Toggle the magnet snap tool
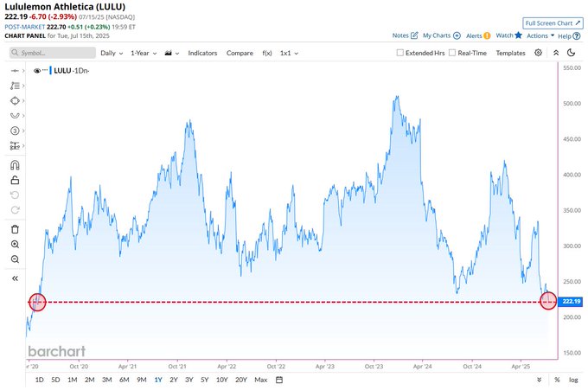The height and width of the screenshot is (390, 588). 15,165
